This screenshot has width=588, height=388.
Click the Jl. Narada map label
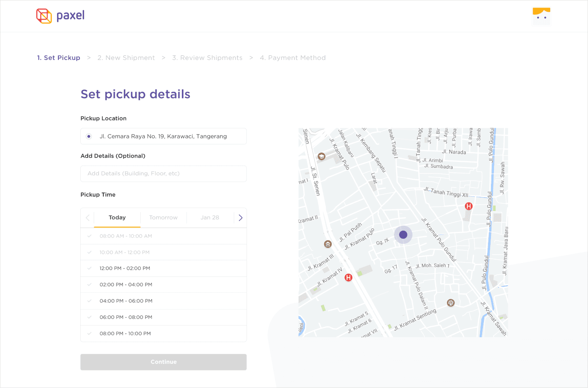pos(454,152)
